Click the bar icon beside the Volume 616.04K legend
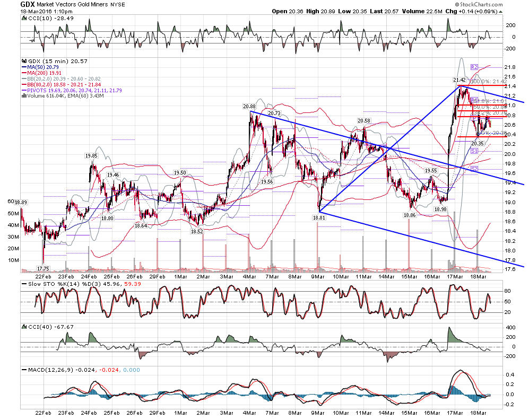Viewport: 529px width, 420px height. 24,96
